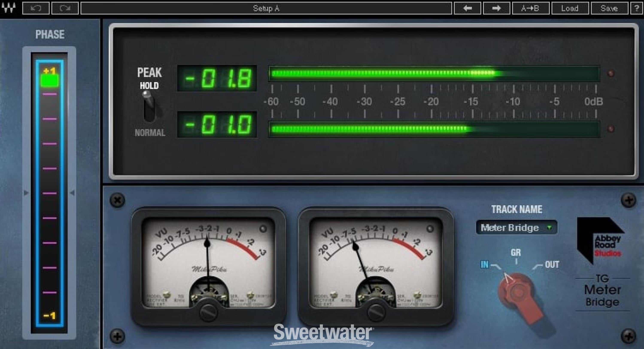Image resolution: width=644 pixels, height=349 pixels.
Task: Click the Save button
Action: (609, 8)
